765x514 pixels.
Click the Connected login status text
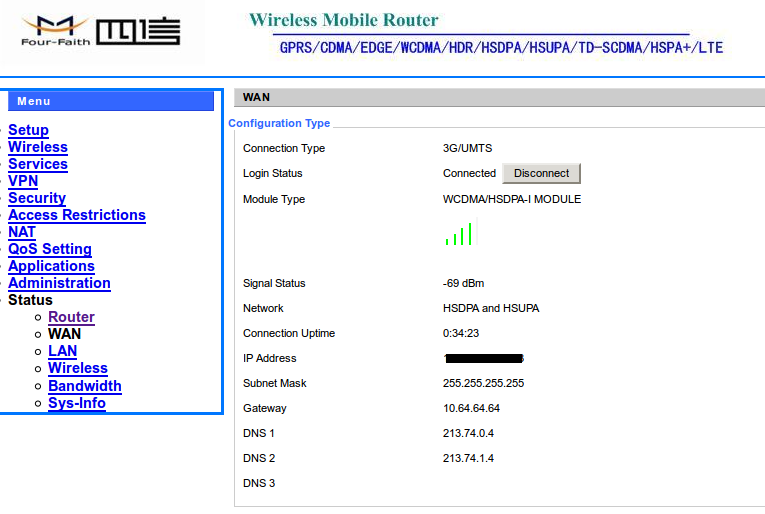pyautogui.click(x=469, y=173)
